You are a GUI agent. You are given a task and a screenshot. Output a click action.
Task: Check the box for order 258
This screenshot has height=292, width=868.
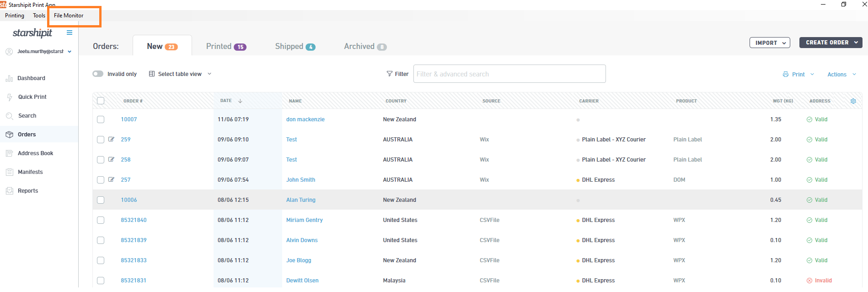101,160
